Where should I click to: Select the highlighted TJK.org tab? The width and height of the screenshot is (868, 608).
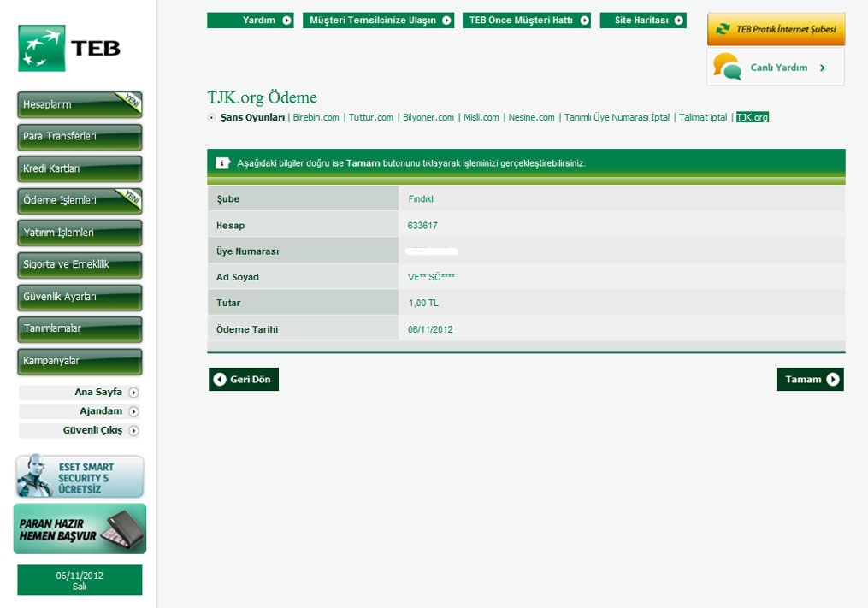(753, 117)
